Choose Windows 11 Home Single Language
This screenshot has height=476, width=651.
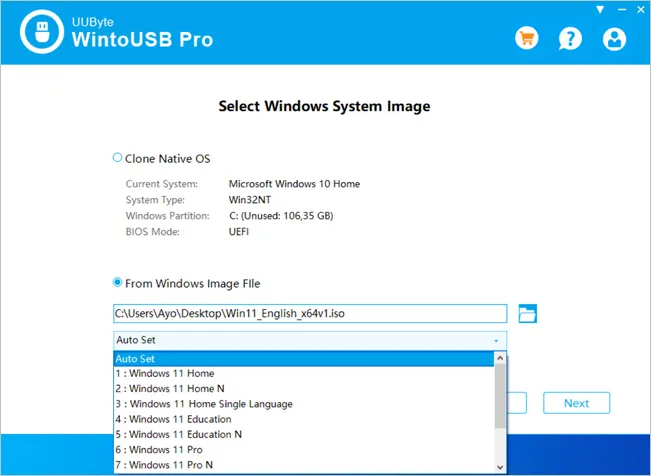click(304, 404)
